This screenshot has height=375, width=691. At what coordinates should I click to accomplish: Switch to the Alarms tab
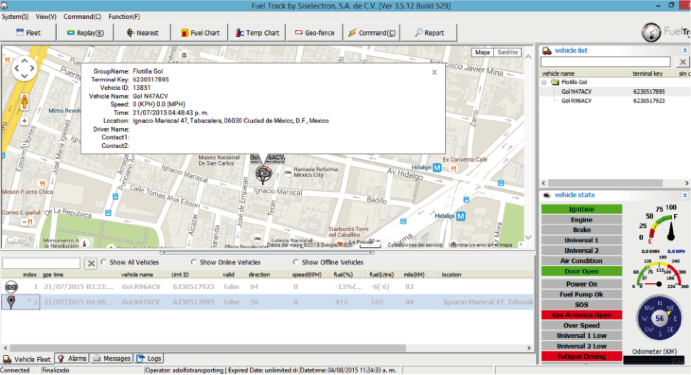tap(72, 359)
